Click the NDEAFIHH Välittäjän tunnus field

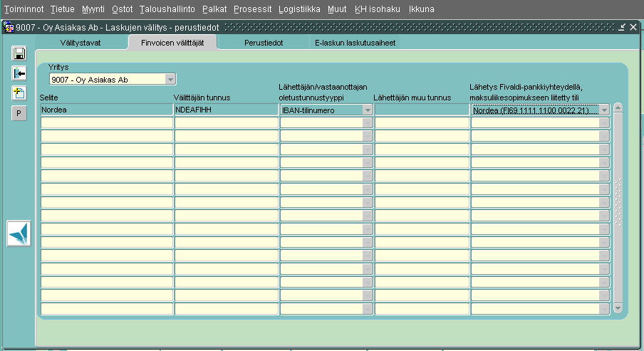coord(226,110)
